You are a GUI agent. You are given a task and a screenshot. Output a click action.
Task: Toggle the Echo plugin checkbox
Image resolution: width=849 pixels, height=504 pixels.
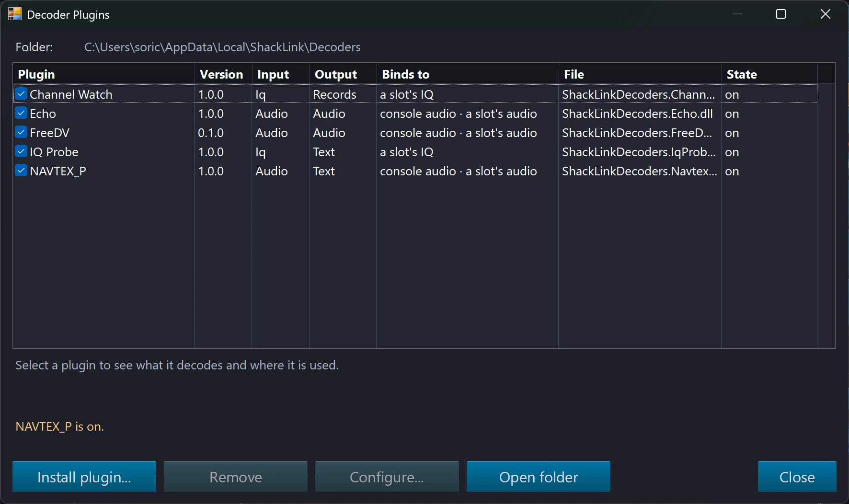pyautogui.click(x=21, y=113)
